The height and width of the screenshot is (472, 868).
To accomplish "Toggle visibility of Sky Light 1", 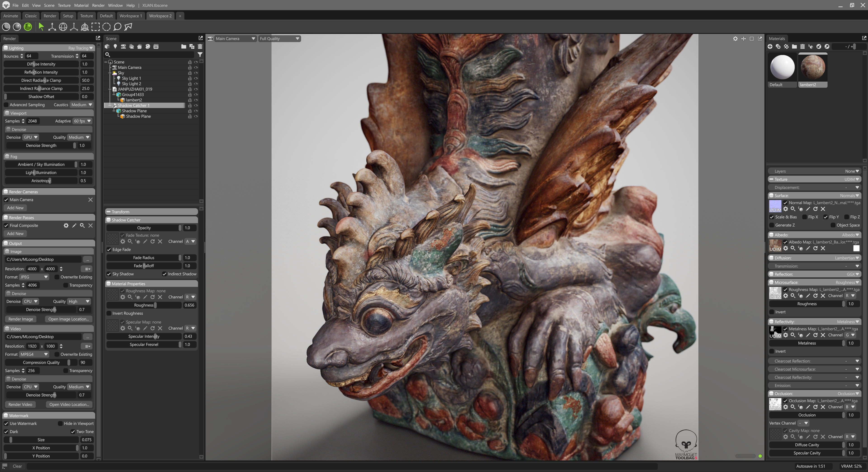I will [x=196, y=78].
